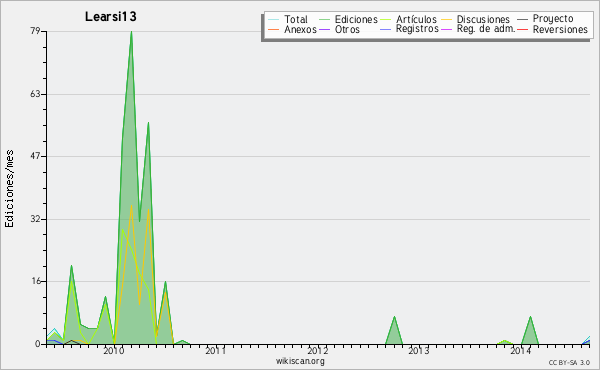Click the 2010 x-axis label
The height and width of the screenshot is (370, 600).
(x=114, y=351)
